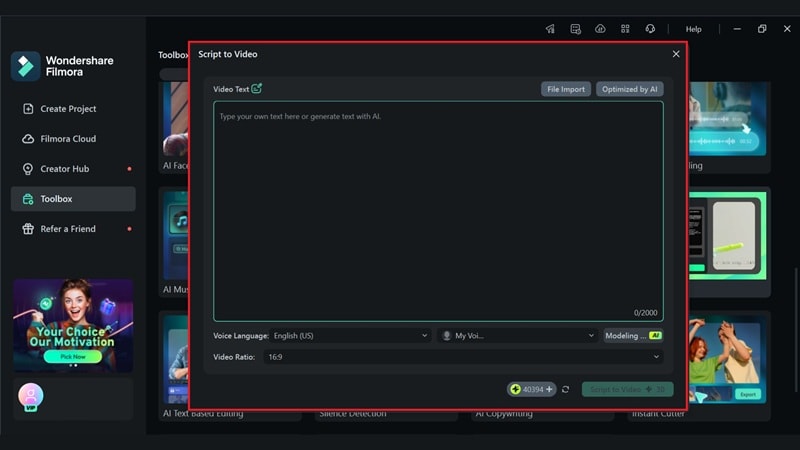
Task: Click the Optimized by AI button
Action: pyautogui.click(x=630, y=89)
